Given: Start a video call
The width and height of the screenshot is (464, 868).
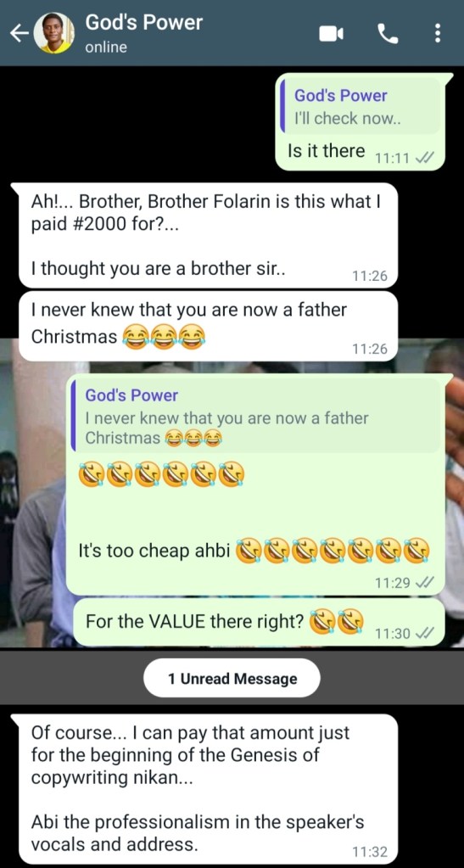Looking at the screenshot, I should click(x=331, y=34).
